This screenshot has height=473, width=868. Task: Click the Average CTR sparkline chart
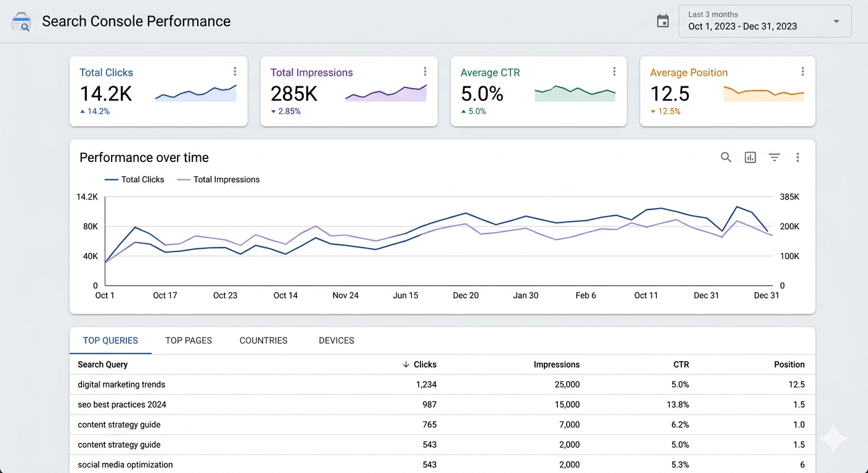pyautogui.click(x=575, y=93)
